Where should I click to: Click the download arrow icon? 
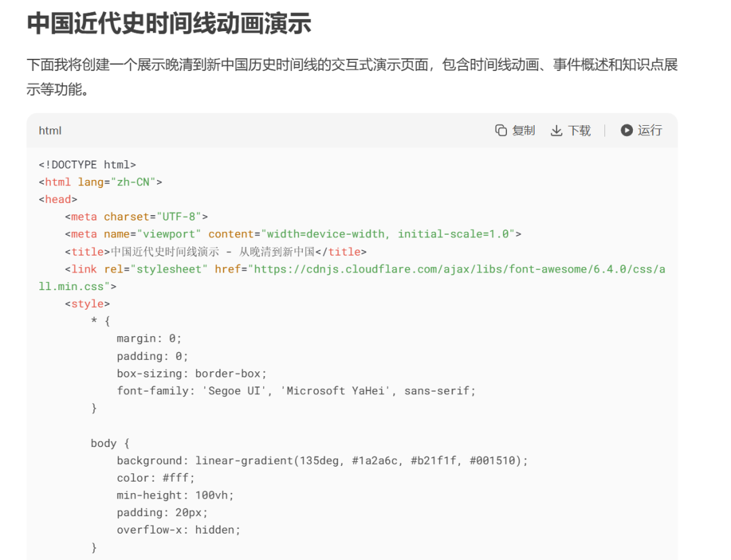click(556, 131)
